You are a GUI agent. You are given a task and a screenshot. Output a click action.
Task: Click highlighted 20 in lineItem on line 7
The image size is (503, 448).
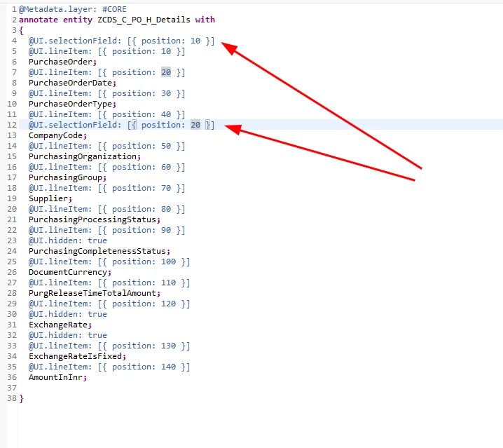click(x=166, y=73)
